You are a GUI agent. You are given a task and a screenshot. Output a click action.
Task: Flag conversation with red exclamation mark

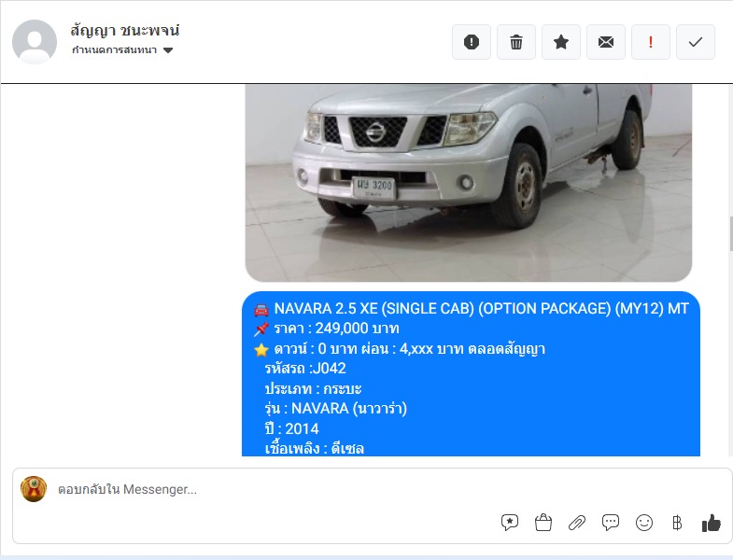click(x=651, y=42)
